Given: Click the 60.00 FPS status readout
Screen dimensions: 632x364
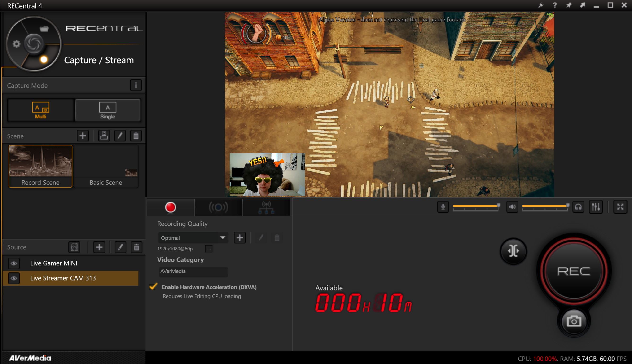Looking at the screenshot, I should [613, 359].
